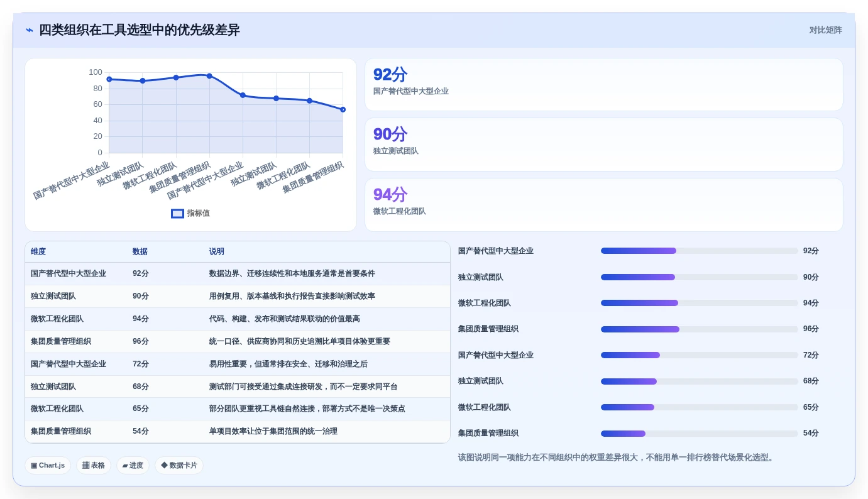Screen dimensions: 868x499
Task: Open the 92分 score card
Action: (x=604, y=85)
